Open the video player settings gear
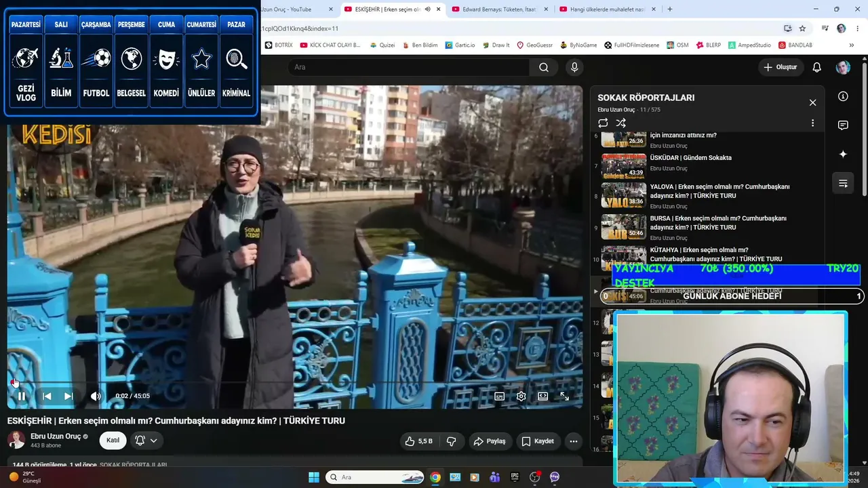 521,396
